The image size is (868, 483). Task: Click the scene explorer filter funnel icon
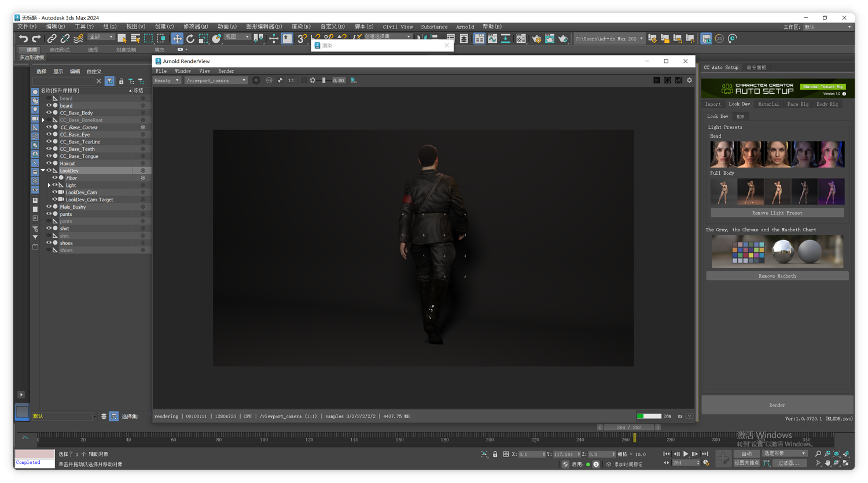point(109,82)
